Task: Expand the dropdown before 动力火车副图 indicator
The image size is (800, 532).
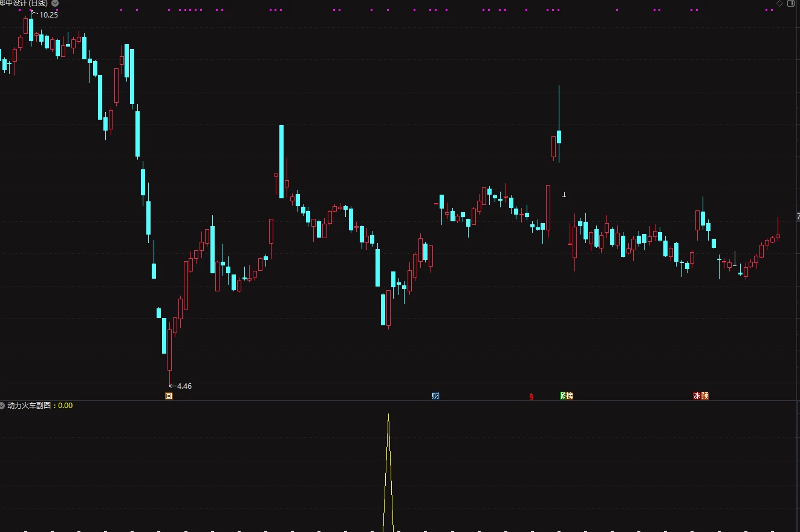Action: 2,406
